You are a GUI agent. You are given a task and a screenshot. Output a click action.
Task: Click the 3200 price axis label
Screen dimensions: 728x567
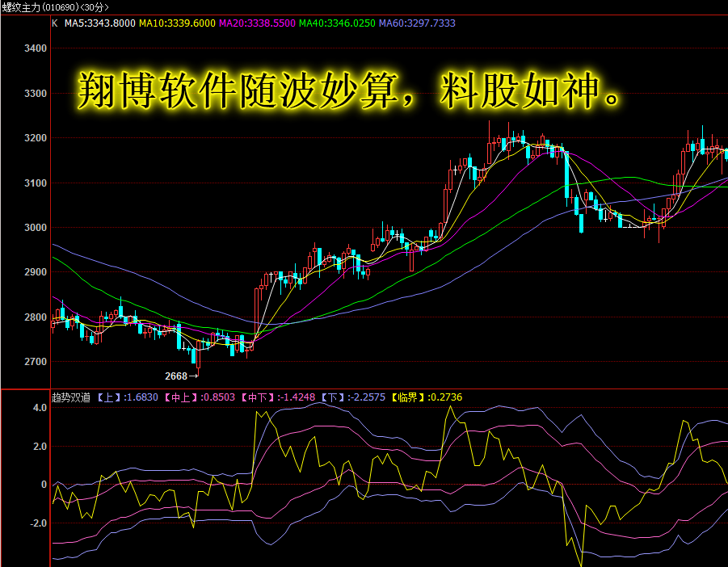point(36,138)
